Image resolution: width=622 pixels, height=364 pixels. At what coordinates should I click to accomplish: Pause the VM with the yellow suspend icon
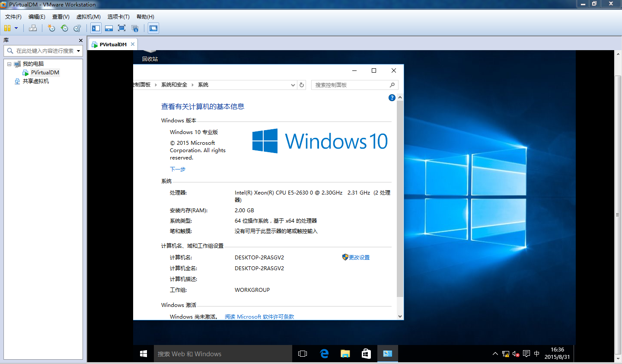click(x=7, y=28)
